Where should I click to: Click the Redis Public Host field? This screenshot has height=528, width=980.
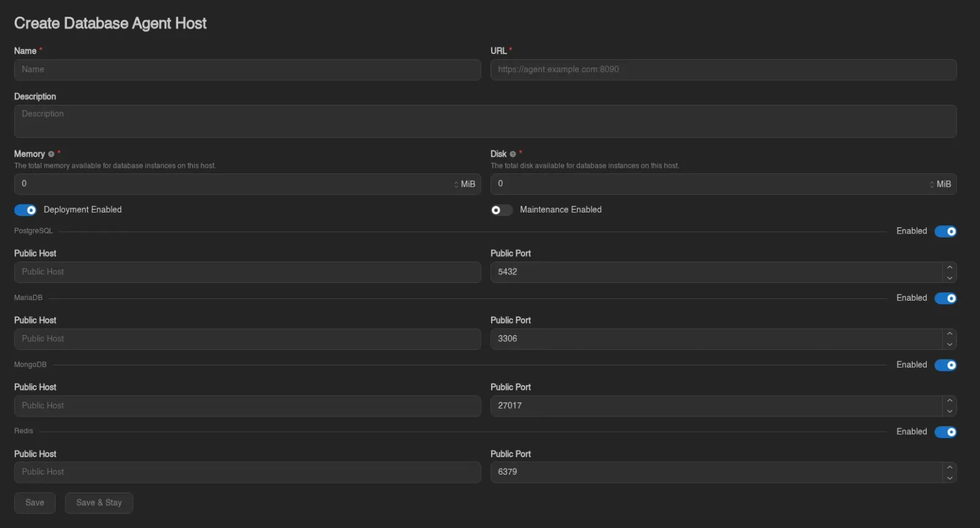click(x=247, y=472)
